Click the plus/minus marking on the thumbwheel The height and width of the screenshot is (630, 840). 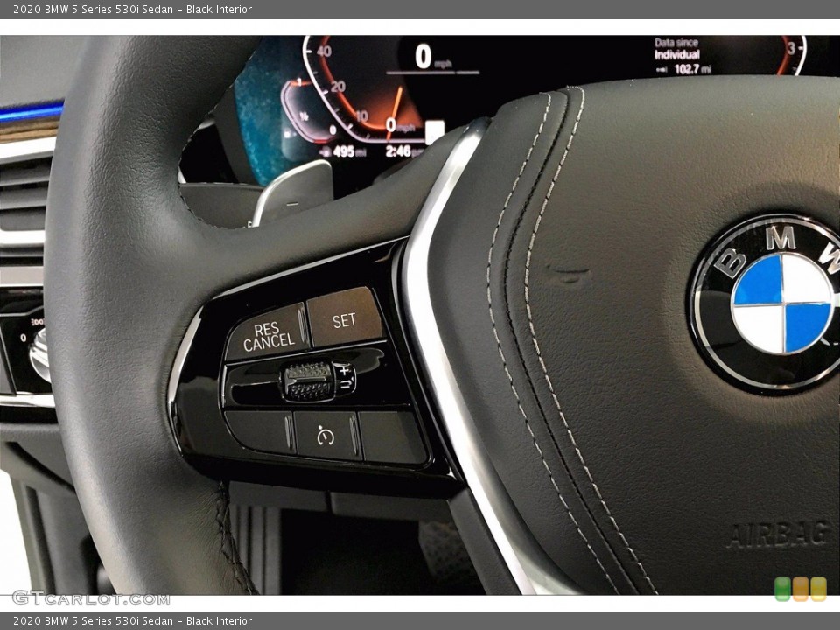(346, 376)
